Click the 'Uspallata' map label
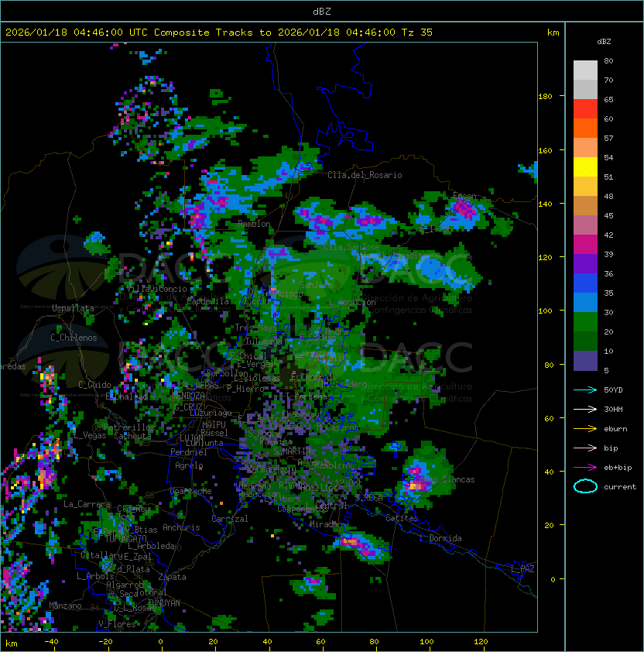 point(73,308)
